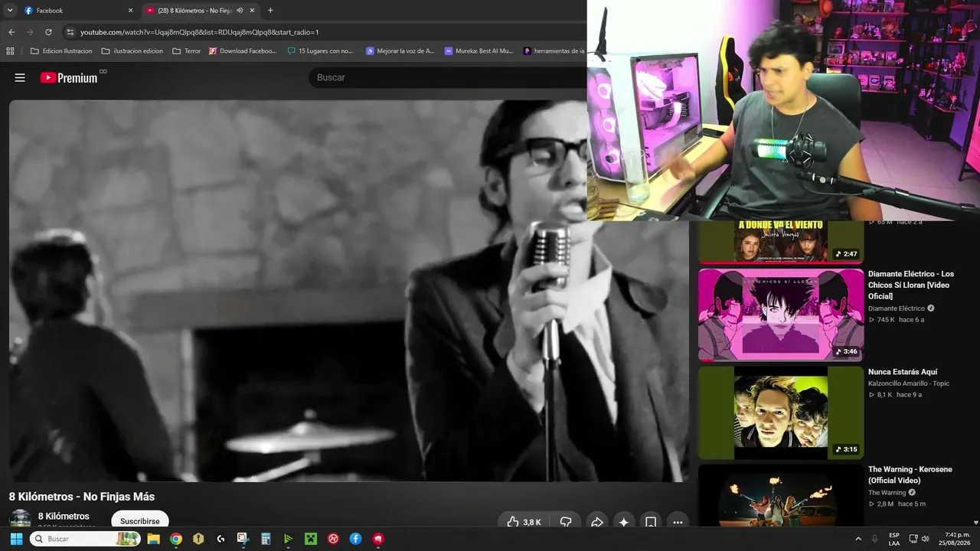Expand the tab search dropdown
This screenshot has height=551, width=980.
click(x=10, y=11)
